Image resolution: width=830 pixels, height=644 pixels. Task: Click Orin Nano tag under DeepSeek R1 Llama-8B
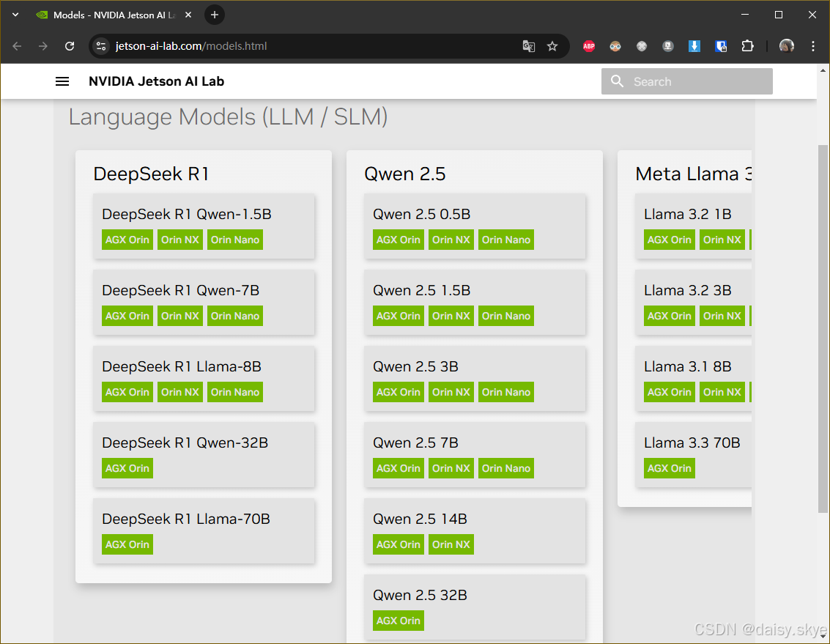coord(235,392)
